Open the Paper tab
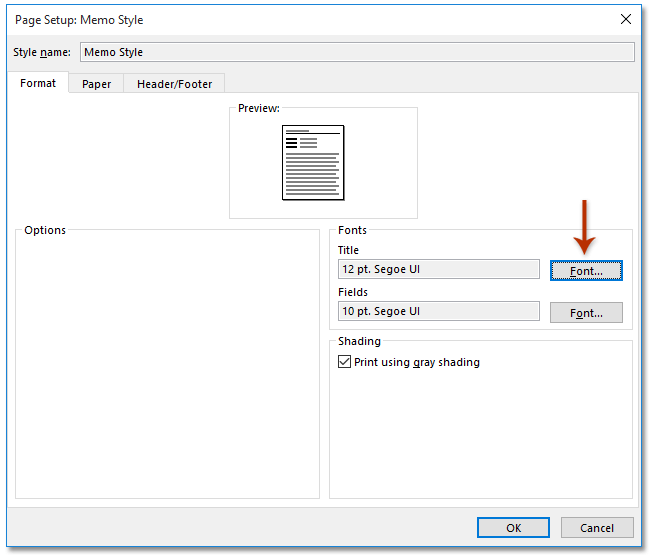This screenshot has height=558, width=652. 96,84
